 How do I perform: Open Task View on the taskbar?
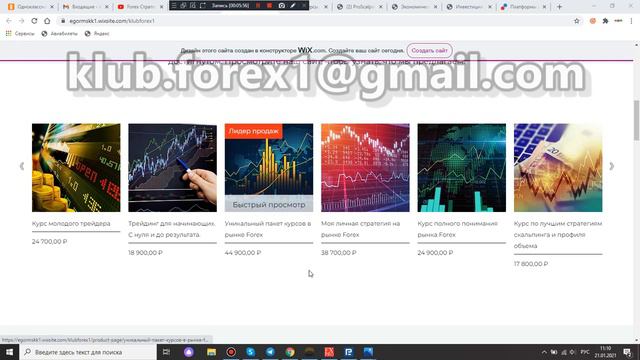[166, 352]
